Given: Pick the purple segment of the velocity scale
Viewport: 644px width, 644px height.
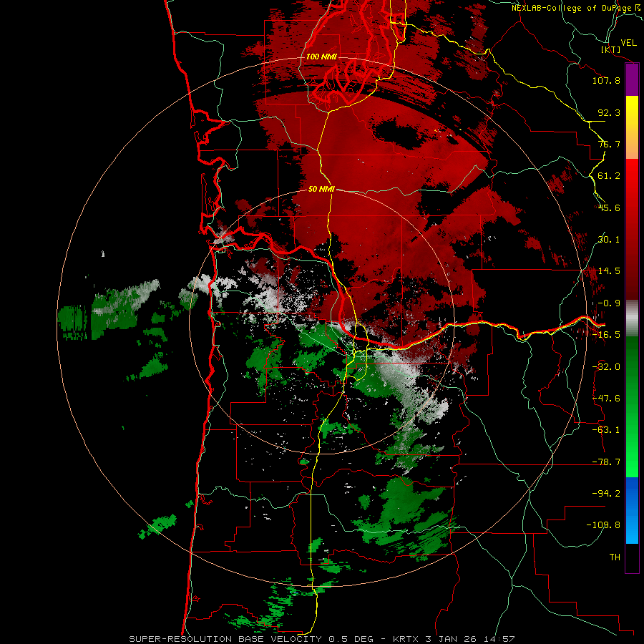Looking at the screenshot, I should pos(632,80).
